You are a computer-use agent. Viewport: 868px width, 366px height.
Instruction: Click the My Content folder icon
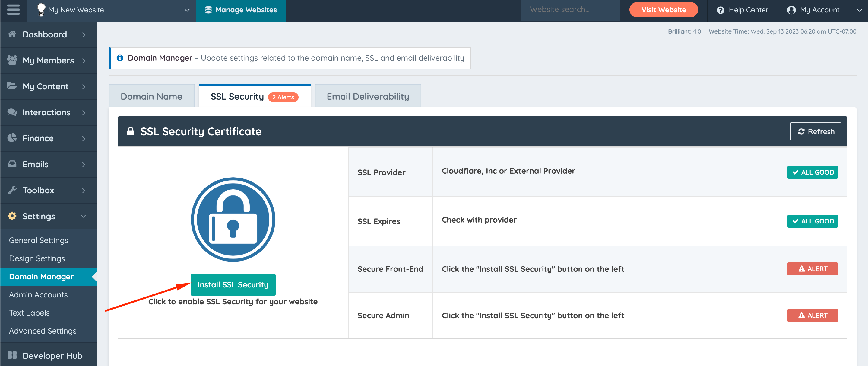pos(12,86)
